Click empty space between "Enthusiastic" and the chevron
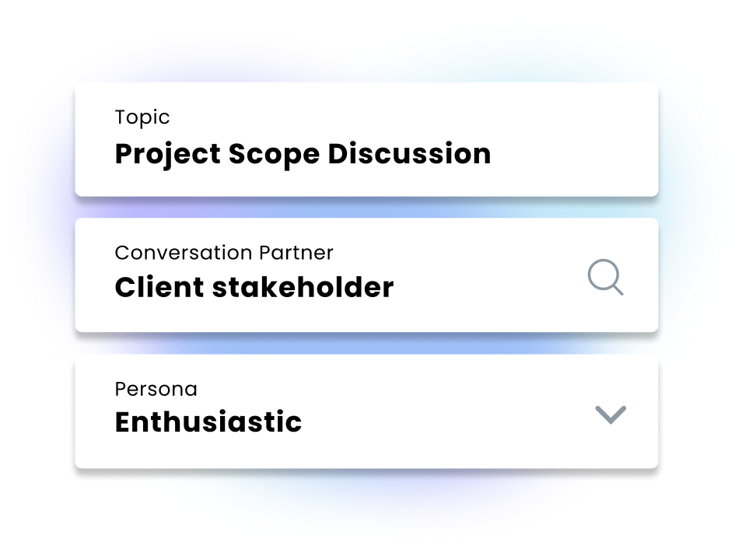742x560 pixels. pyautogui.click(x=443, y=422)
